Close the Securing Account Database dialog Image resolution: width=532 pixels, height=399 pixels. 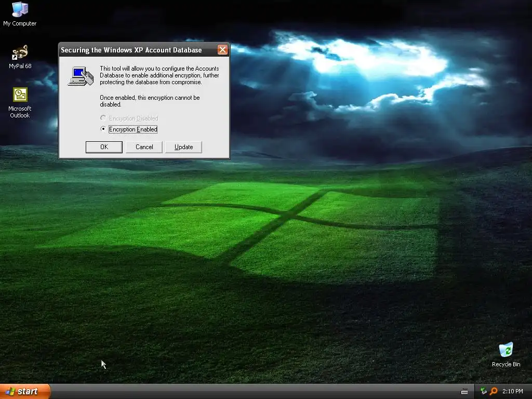(x=222, y=50)
